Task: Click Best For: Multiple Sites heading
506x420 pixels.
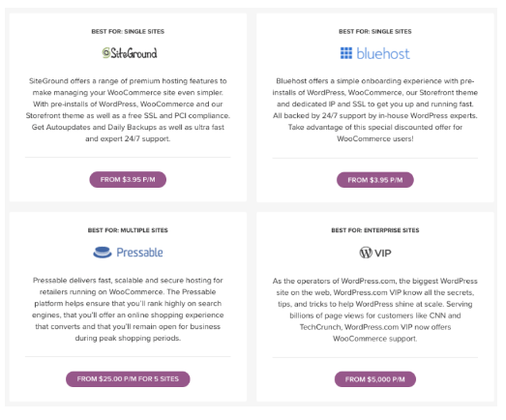Action: tap(128, 230)
